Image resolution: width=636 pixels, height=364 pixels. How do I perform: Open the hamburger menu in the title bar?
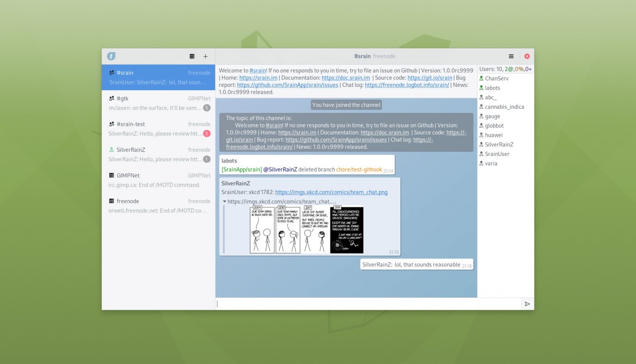pyautogui.click(x=511, y=56)
